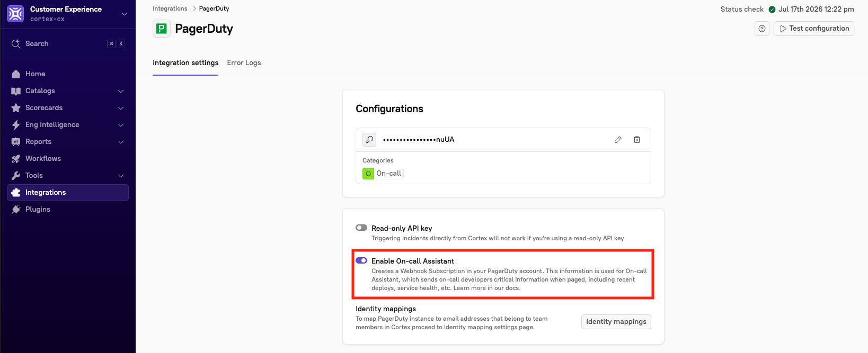The width and height of the screenshot is (868, 353).
Task: Click the Categories label
Action: 378,160
